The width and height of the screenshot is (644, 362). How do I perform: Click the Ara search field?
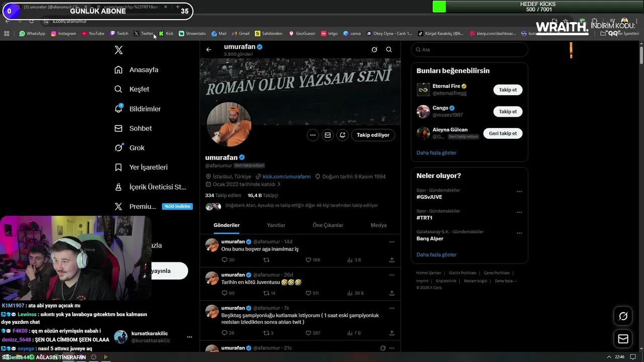click(469, 50)
